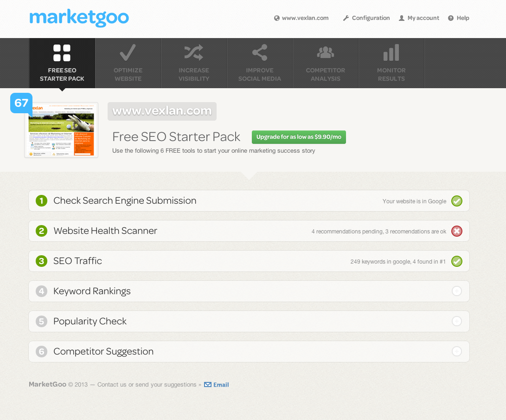Screen dimensions: 506x420
Task: Click MarketGoo footer brand text
Action: click(x=47, y=384)
